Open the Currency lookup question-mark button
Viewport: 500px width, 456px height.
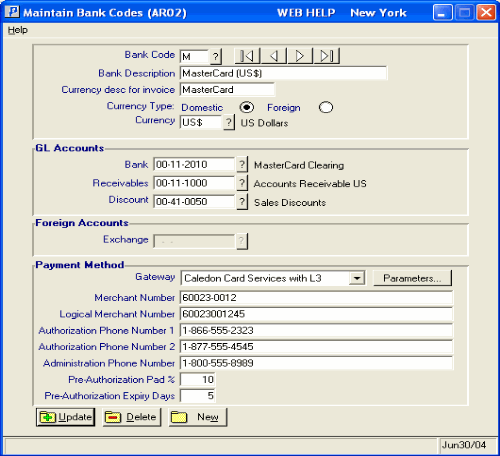[229, 122]
